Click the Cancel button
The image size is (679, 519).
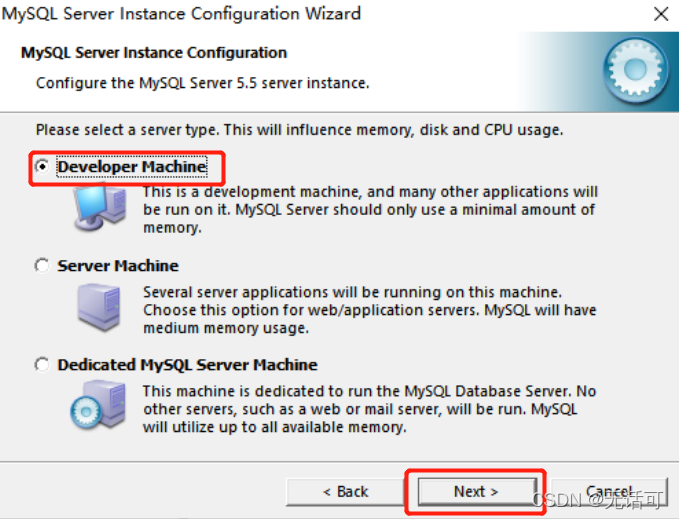(x=609, y=492)
